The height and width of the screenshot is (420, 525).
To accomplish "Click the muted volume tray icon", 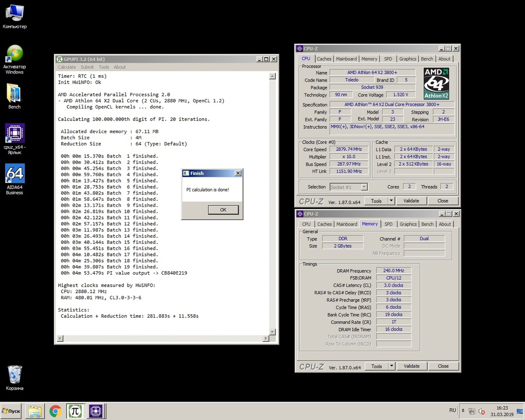I will click(x=482, y=411).
